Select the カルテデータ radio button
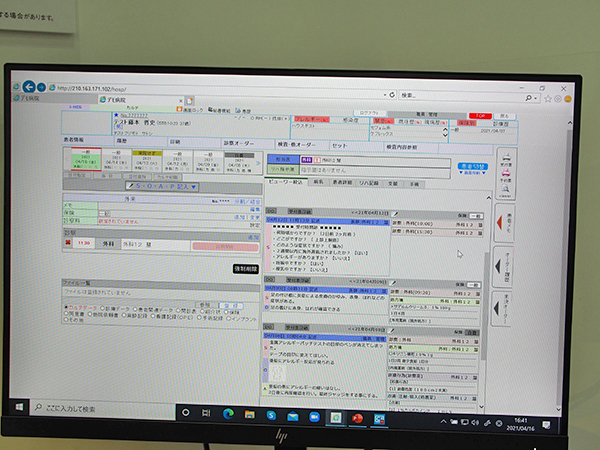 pos(64,304)
